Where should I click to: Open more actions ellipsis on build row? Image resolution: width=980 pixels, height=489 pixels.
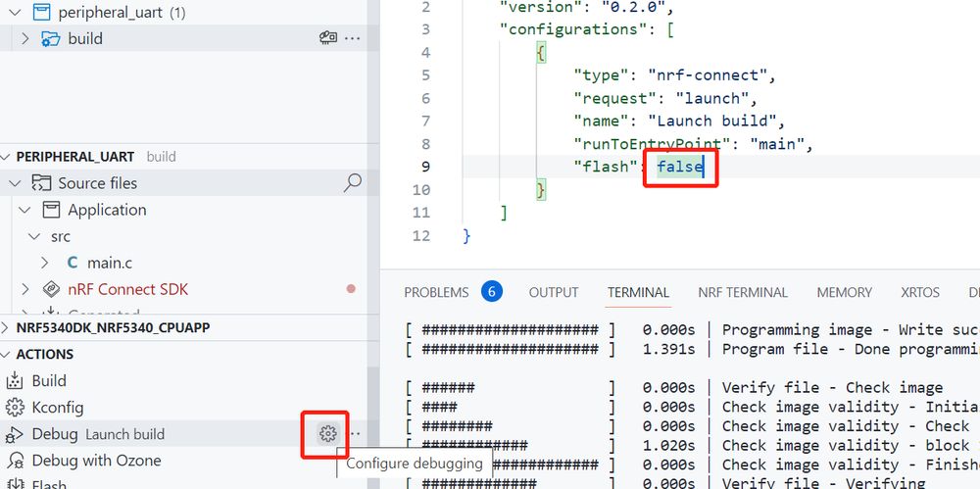pos(353,39)
